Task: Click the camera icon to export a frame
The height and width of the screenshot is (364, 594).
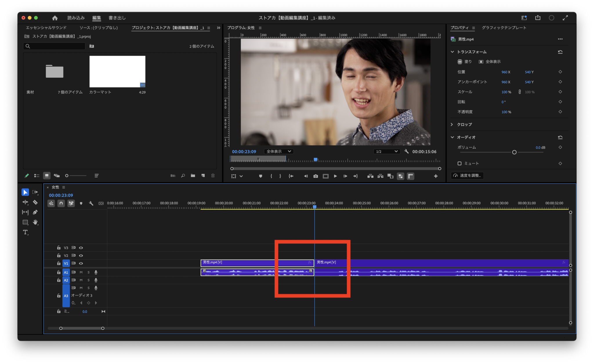Action: (x=315, y=176)
